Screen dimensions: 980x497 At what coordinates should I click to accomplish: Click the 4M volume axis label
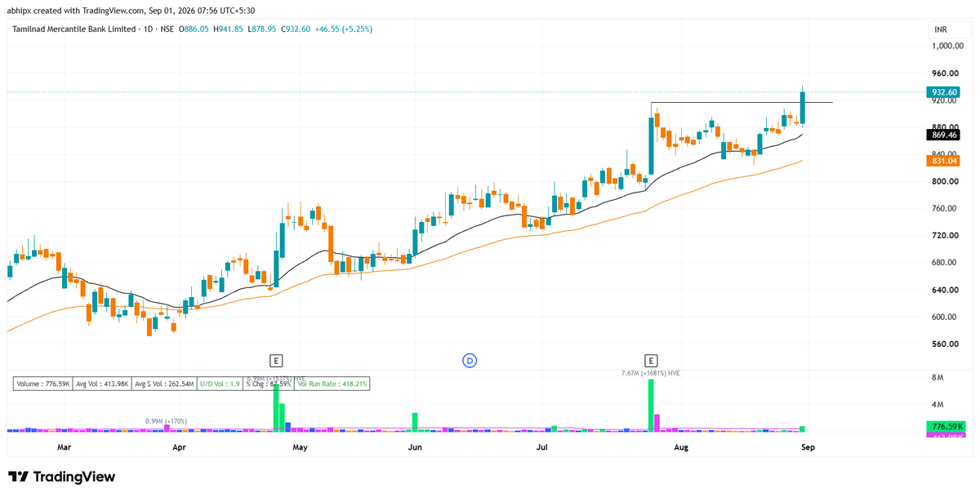point(938,405)
